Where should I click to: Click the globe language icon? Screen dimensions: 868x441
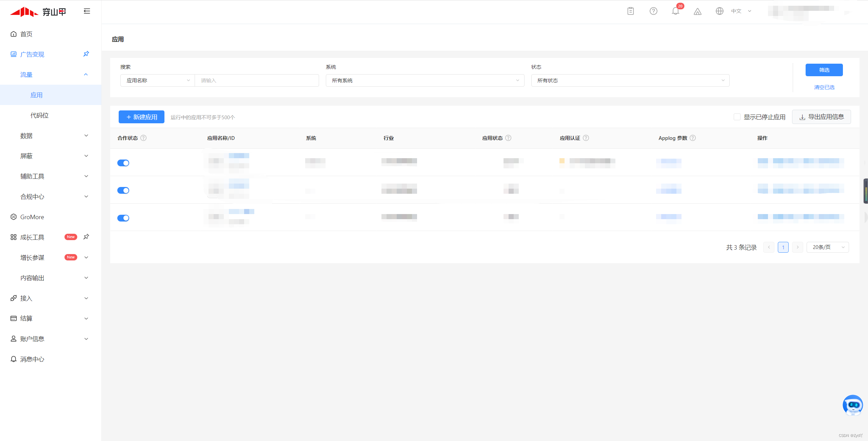(x=719, y=11)
